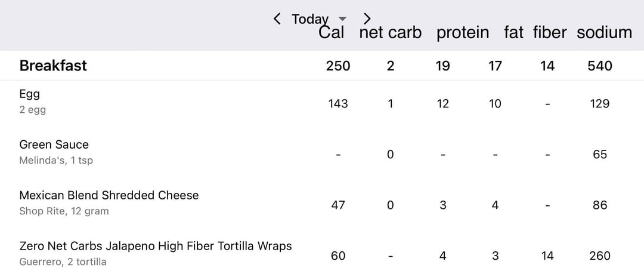This screenshot has height=277, width=644.
Task: Open the Today date dropdown triangle
Action: (x=342, y=19)
